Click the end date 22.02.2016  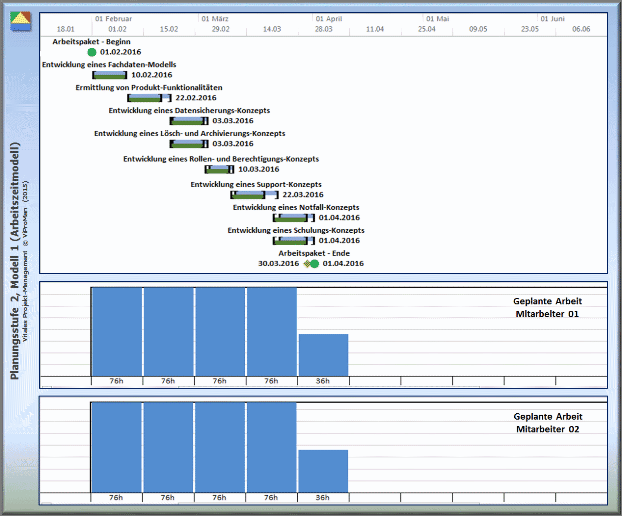(x=196, y=98)
